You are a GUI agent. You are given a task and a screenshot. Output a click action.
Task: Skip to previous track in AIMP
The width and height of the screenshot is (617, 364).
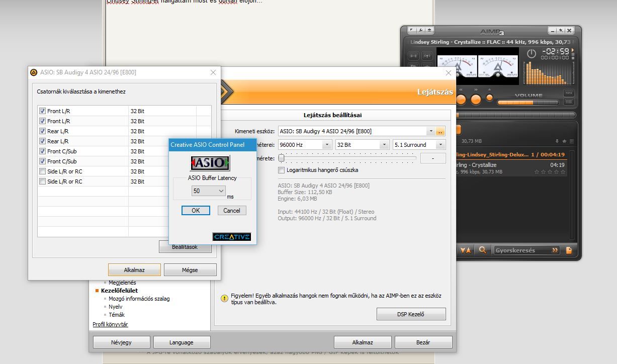click(x=461, y=100)
